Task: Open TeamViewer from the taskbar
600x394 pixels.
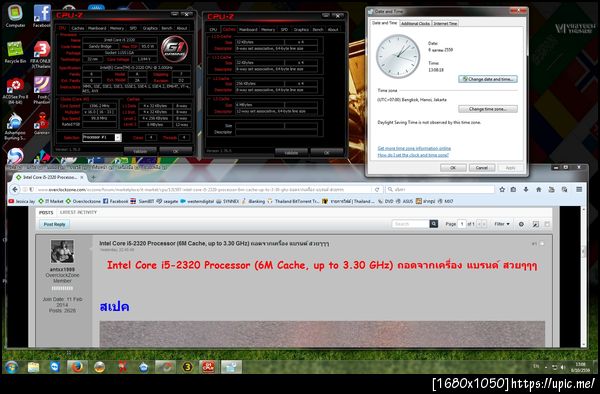Action: (x=55, y=367)
